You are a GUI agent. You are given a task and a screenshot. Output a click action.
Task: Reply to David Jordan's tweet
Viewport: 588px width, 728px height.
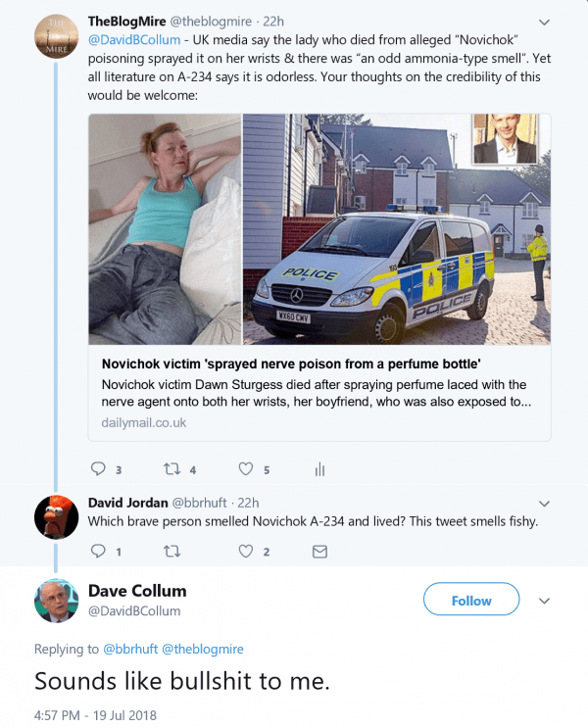tap(98, 552)
